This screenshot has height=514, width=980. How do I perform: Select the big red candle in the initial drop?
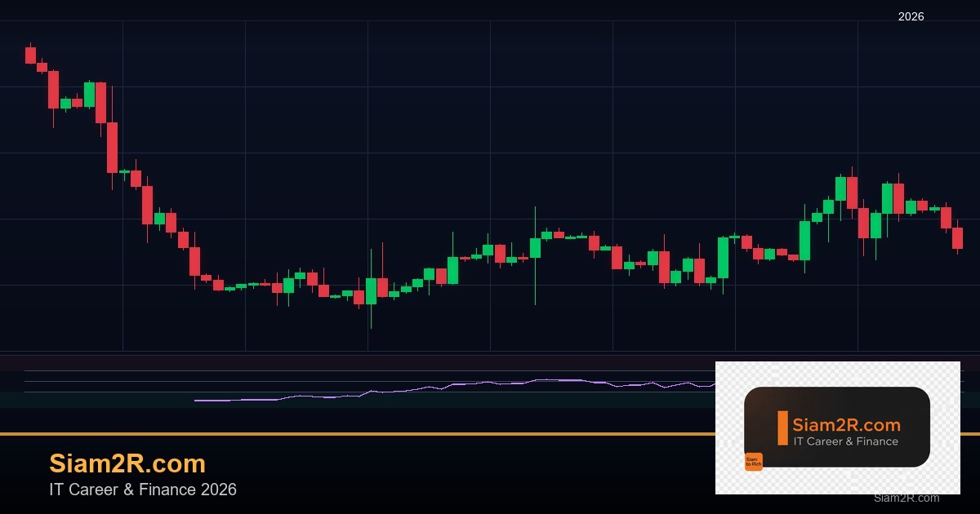(x=112, y=147)
